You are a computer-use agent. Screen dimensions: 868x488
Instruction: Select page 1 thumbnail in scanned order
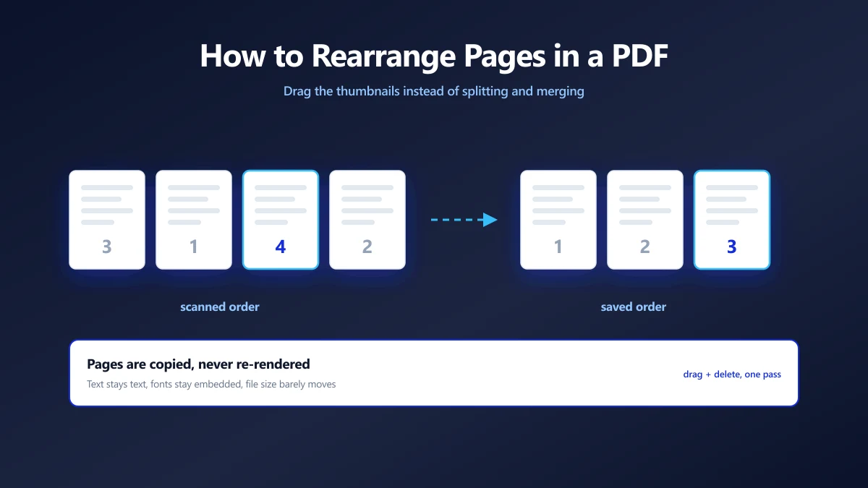[x=194, y=220]
